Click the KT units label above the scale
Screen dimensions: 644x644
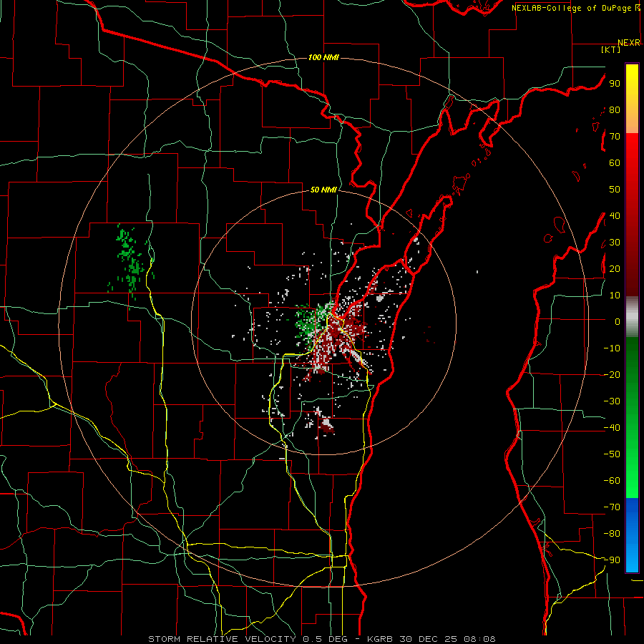click(x=611, y=49)
